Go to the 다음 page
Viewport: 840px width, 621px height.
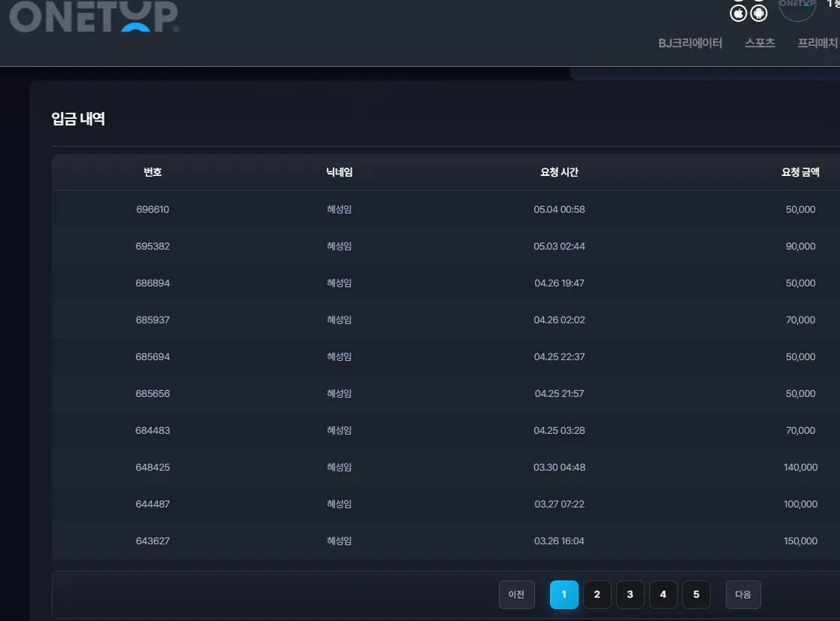[x=743, y=594]
